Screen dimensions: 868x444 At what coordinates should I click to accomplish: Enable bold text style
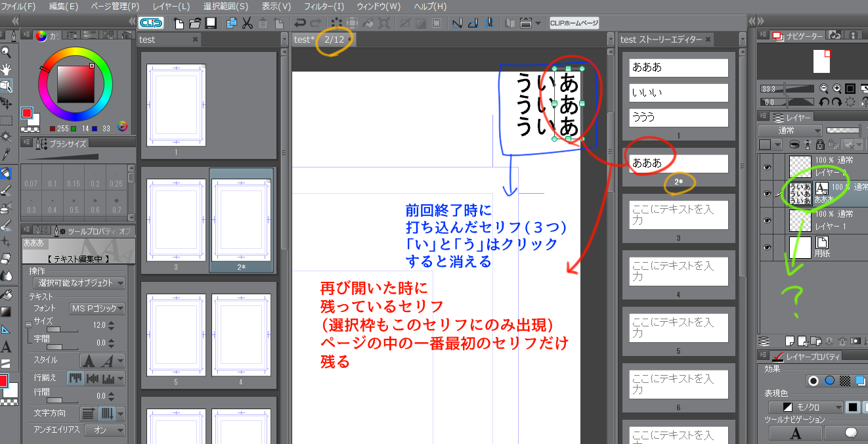tap(88, 361)
